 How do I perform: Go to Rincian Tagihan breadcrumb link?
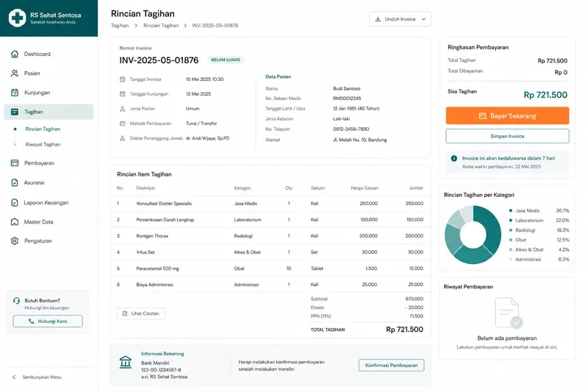click(x=161, y=26)
